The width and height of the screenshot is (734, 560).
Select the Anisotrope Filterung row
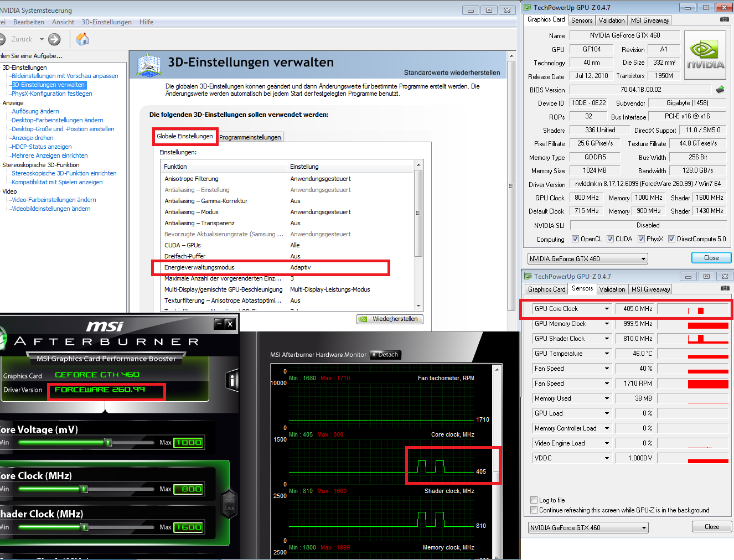coord(287,179)
